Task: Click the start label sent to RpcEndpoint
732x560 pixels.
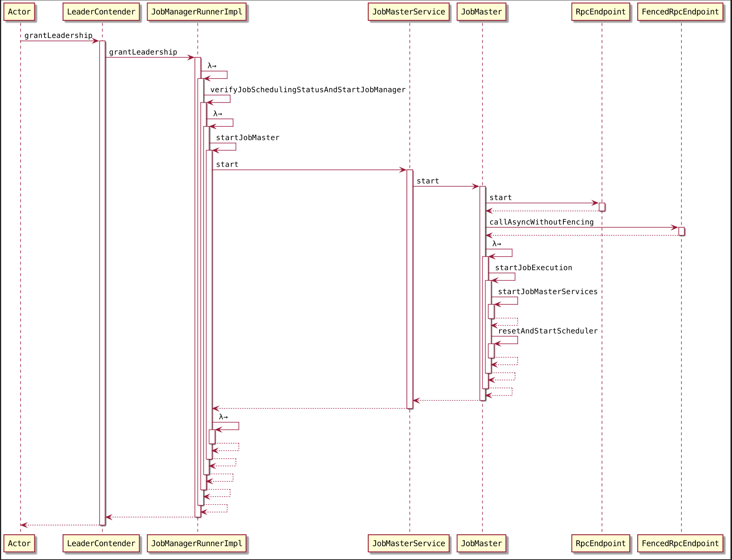Action: tap(501, 198)
